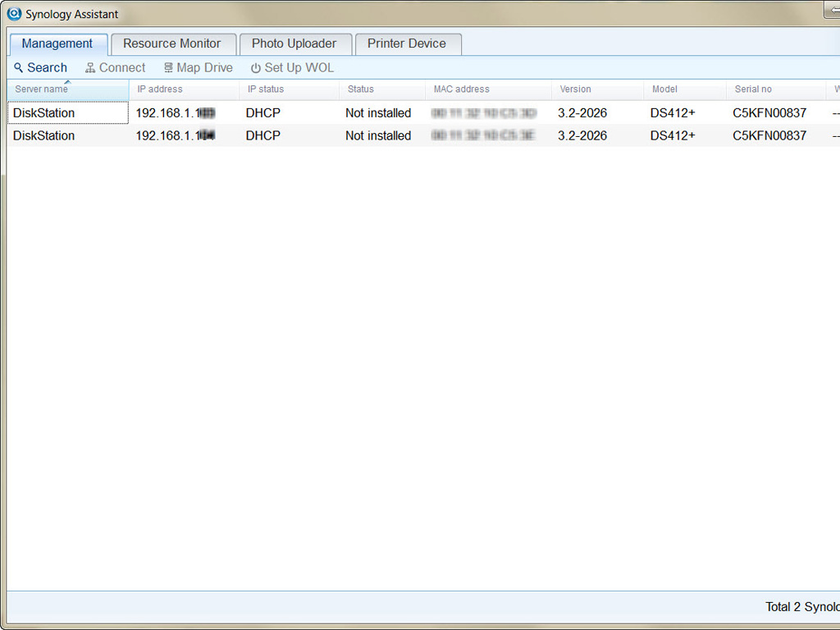Click the Total 2 Synology status text

coord(802,607)
